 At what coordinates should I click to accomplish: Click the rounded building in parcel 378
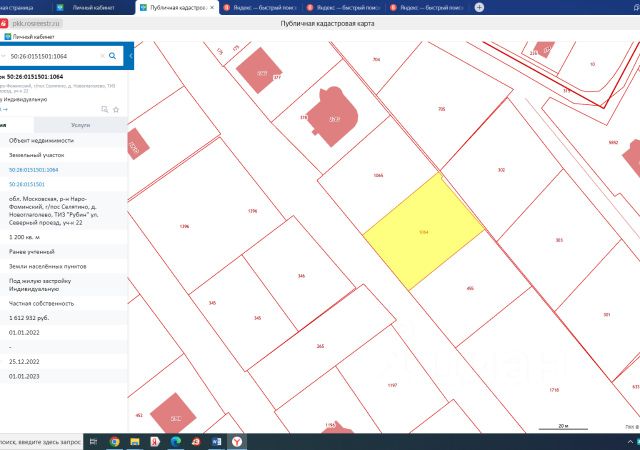pos(333,117)
